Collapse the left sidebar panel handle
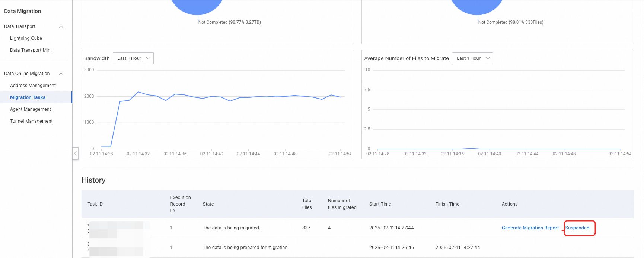Viewport: 644px width, 258px height. click(75, 153)
